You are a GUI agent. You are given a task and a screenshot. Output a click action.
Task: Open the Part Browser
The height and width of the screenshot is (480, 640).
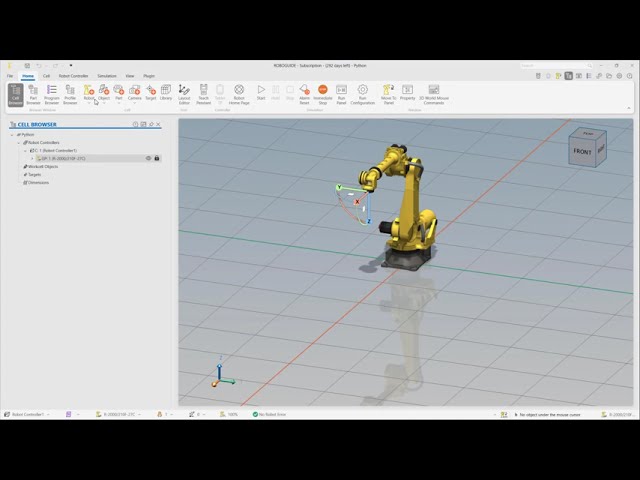point(33,94)
